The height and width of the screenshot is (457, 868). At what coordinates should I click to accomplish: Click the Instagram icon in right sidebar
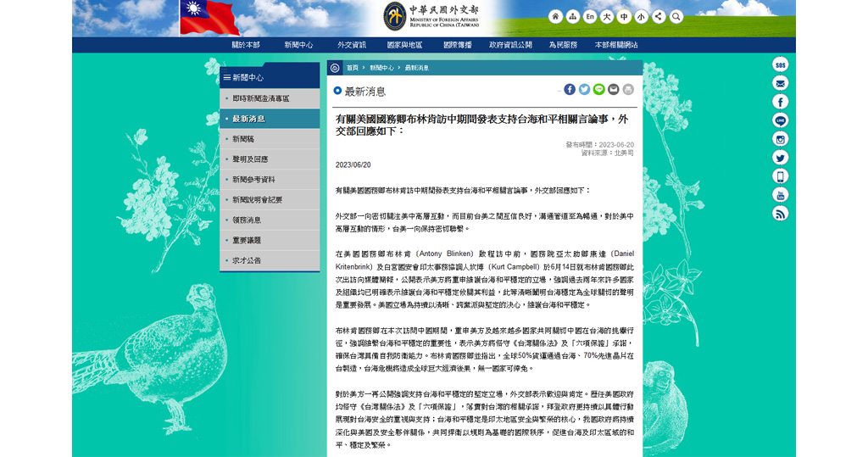780,139
